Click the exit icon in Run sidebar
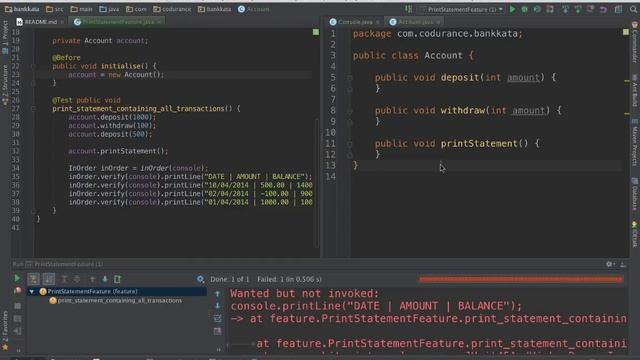This screenshot has height=360, width=640. (17, 331)
